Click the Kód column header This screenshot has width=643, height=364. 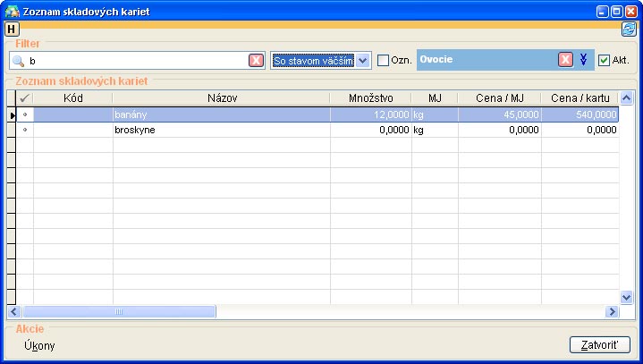pyautogui.click(x=72, y=97)
